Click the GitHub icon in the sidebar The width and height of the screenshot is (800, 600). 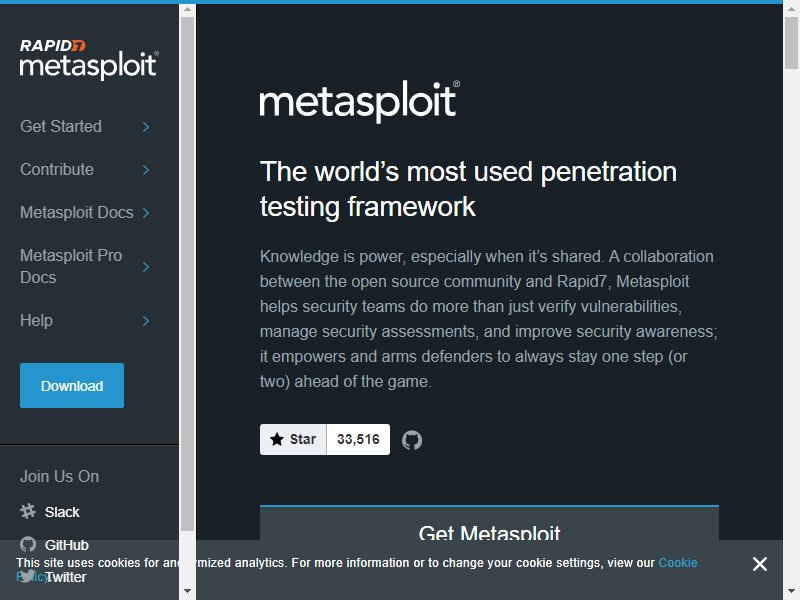(28, 544)
